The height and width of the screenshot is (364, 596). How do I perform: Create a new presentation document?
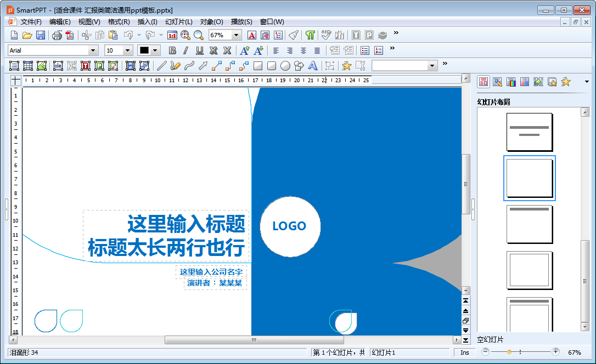14,35
